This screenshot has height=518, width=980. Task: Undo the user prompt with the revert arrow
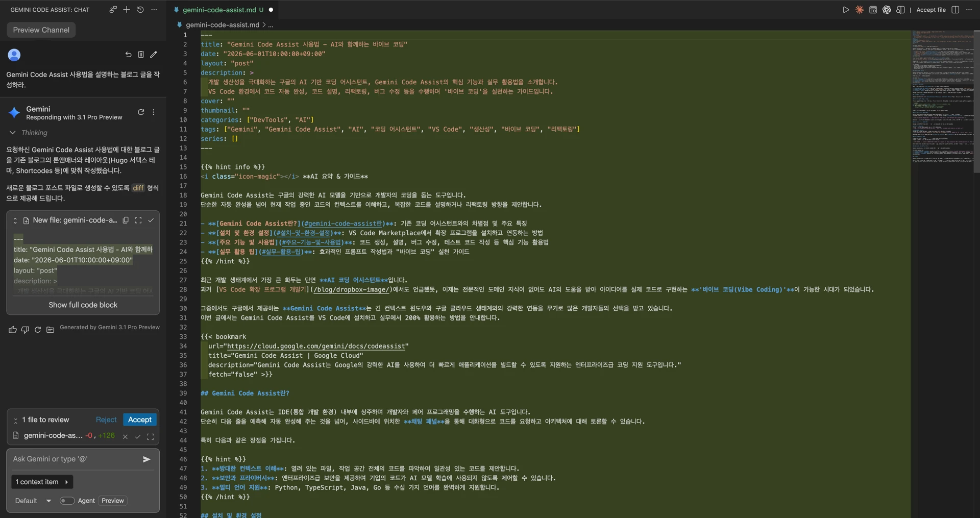(x=128, y=55)
